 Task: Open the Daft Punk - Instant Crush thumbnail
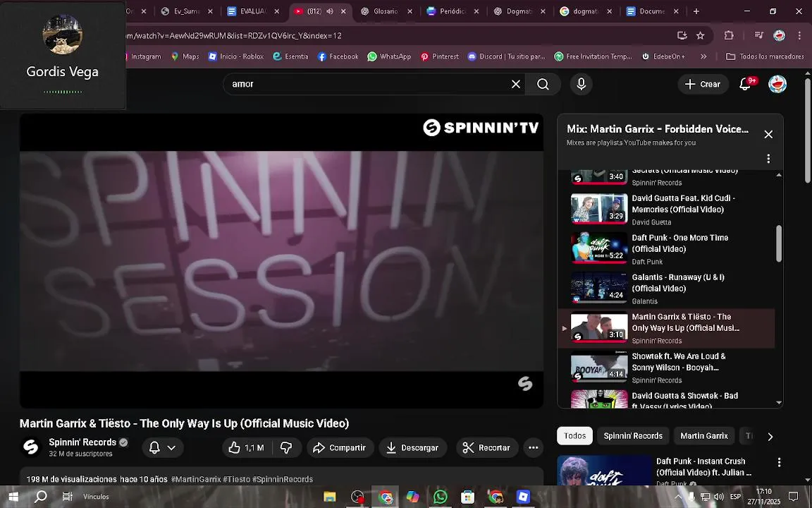click(x=604, y=471)
